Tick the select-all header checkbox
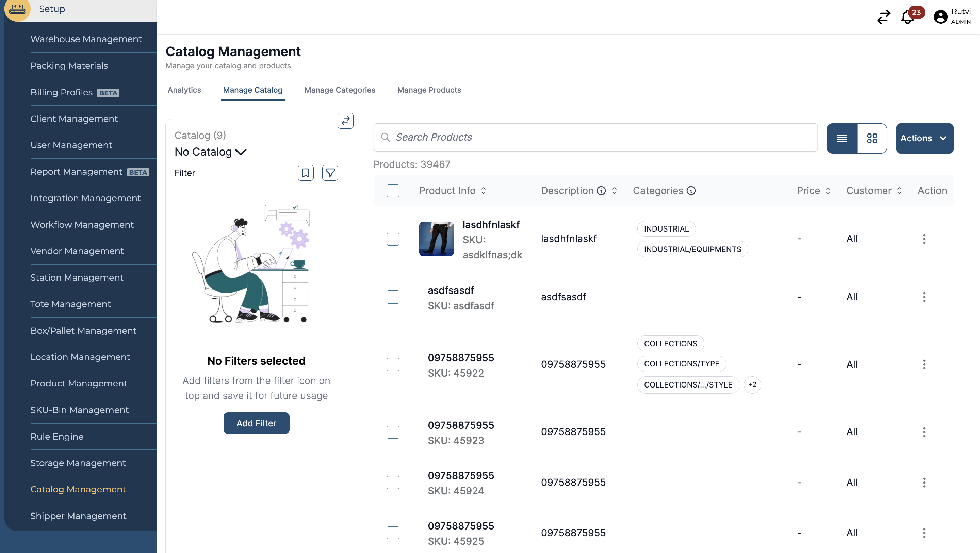Viewport: 980px width, 553px height. tap(393, 191)
